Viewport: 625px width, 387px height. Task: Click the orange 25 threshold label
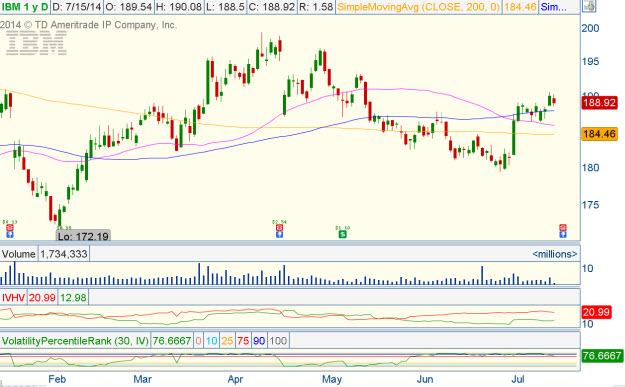227,341
